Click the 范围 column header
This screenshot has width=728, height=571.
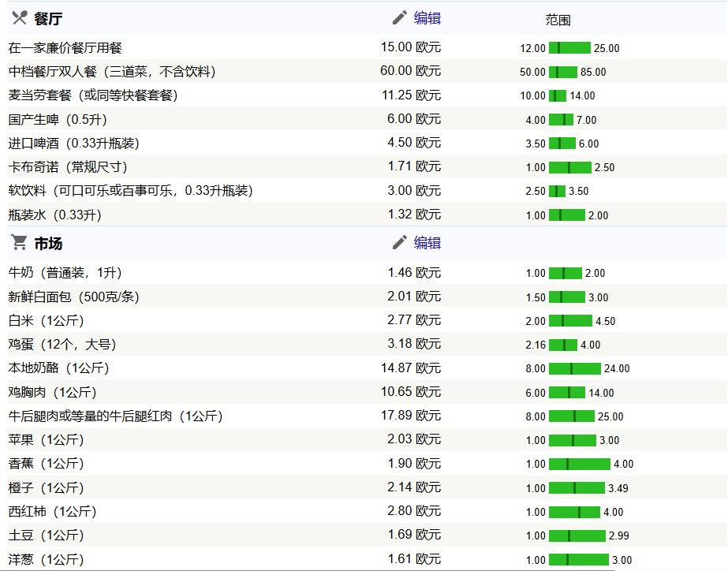pyautogui.click(x=558, y=21)
